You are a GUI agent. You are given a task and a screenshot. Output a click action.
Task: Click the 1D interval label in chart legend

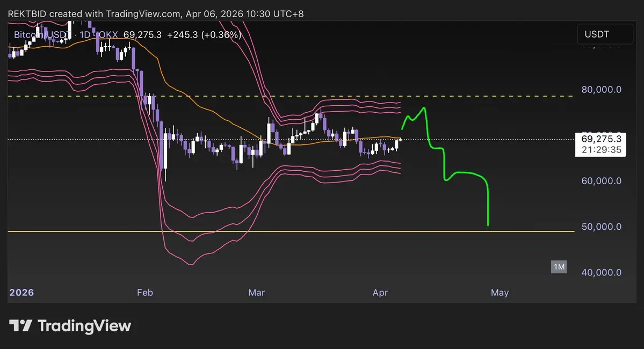tap(85, 35)
